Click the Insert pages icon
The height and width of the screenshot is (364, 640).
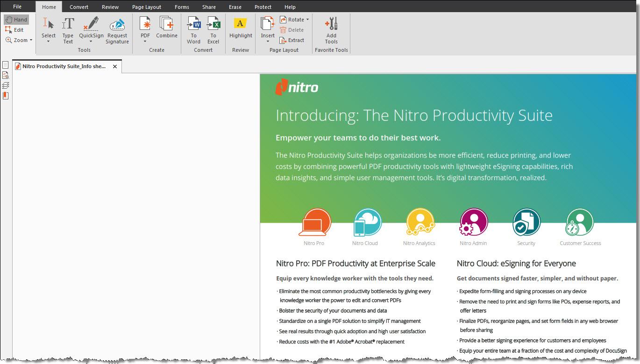[x=268, y=24]
